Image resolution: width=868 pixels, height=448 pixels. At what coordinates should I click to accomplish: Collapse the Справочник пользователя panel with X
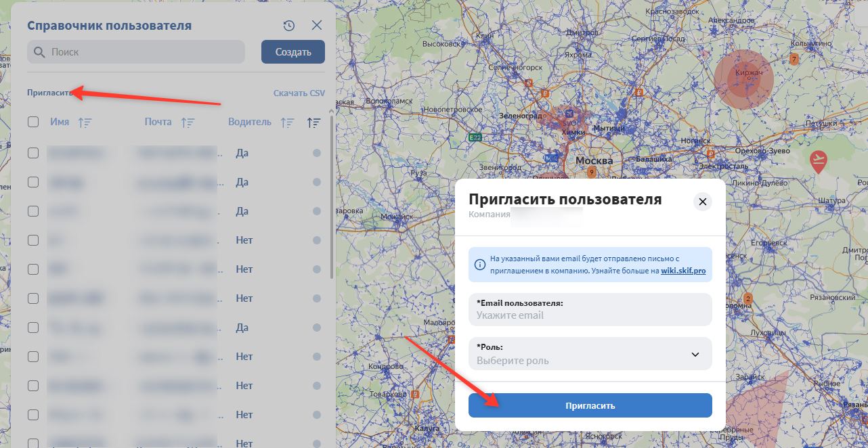tap(316, 25)
